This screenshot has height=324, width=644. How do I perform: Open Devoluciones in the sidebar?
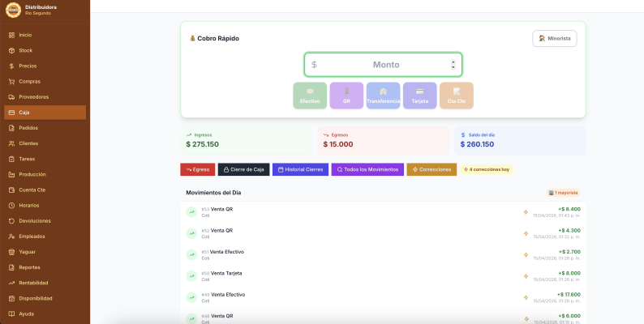pyautogui.click(x=35, y=220)
